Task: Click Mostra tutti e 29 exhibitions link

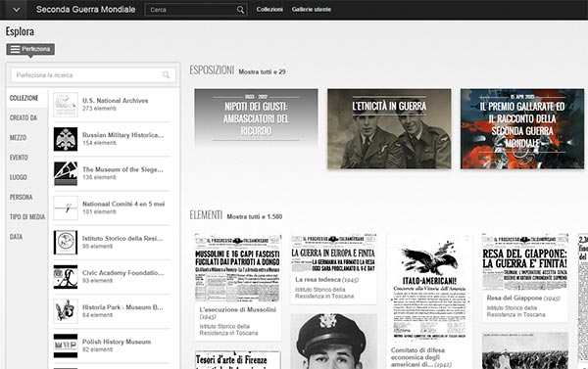Action: coord(262,71)
